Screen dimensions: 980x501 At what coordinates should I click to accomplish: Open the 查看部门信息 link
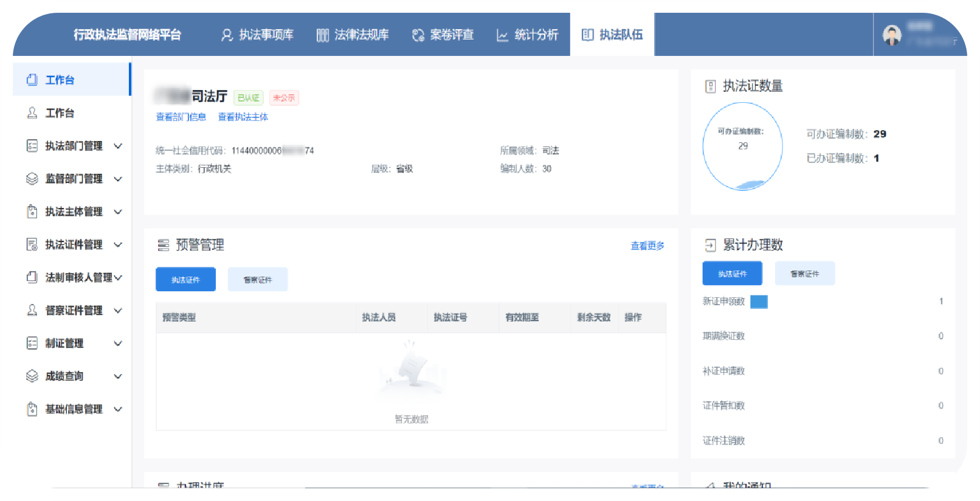[x=181, y=117]
